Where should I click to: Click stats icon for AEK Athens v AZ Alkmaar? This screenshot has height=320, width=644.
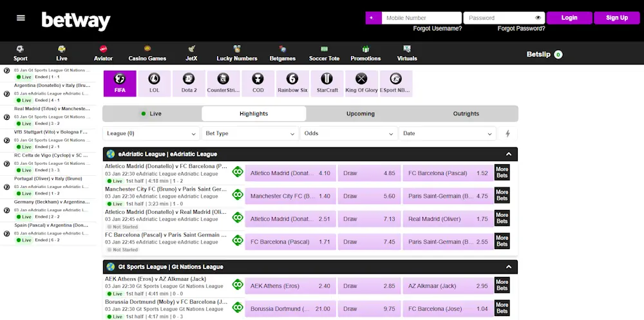click(x=238, y=285)
